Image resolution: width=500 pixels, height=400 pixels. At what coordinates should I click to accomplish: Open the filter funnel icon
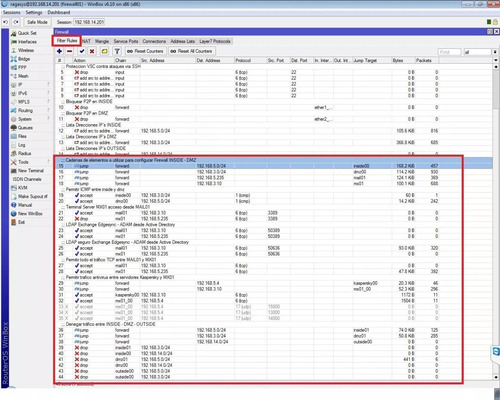[117, 51]
